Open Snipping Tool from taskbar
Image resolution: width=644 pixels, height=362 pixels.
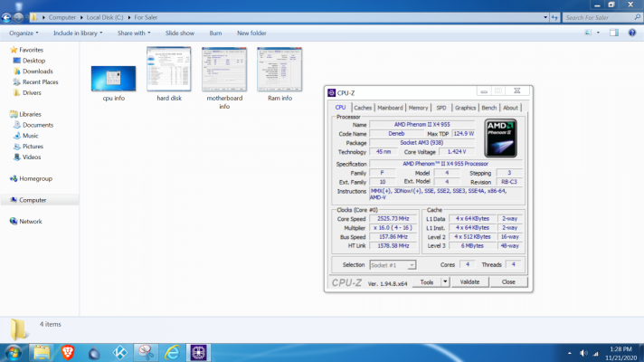[x=146, y=353]
